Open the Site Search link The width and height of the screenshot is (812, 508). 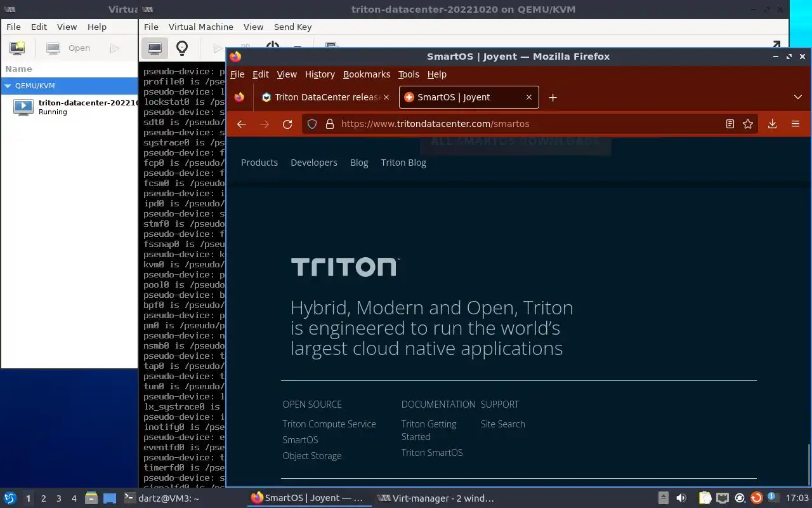[x=503, y=424]
